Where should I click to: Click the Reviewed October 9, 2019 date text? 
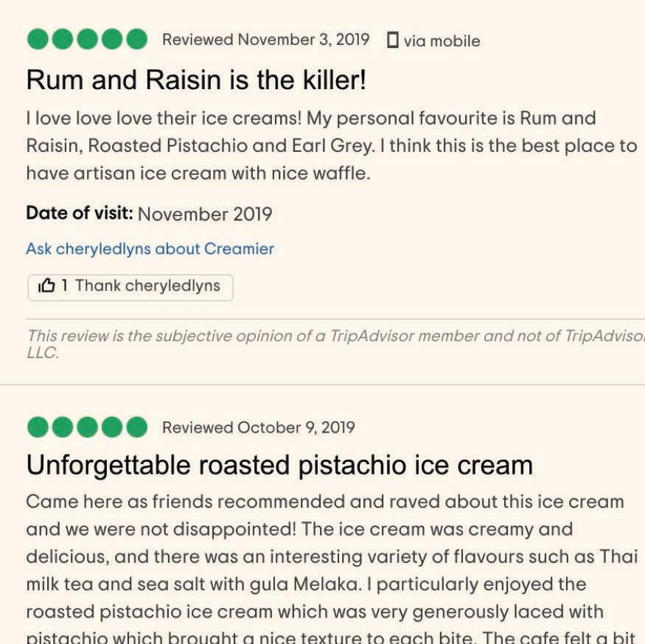(258, 427)
